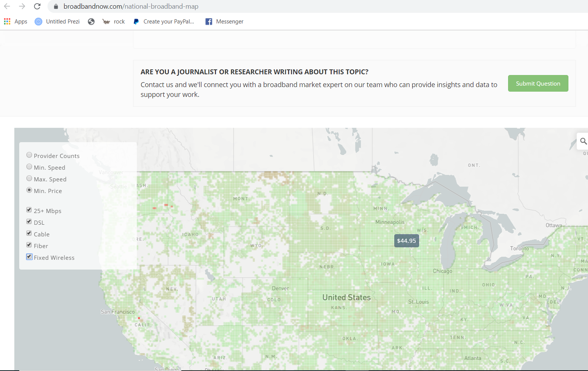Click the map search magnifier icon
The width and height of the screenshot is (588, 371).
pyautogui.click(x=583, y=141)
